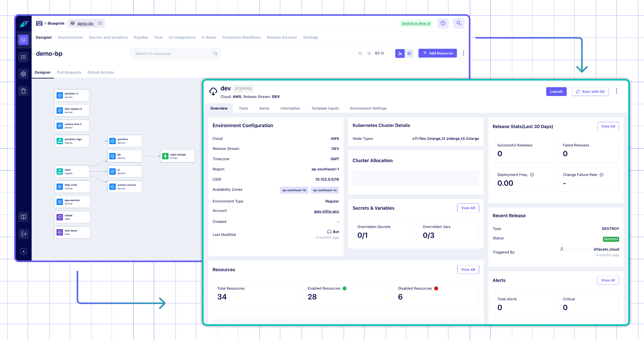Open the grid switcher beside demo-bp
The height and width of the screenshot is (340, 644).
point(100,23)
